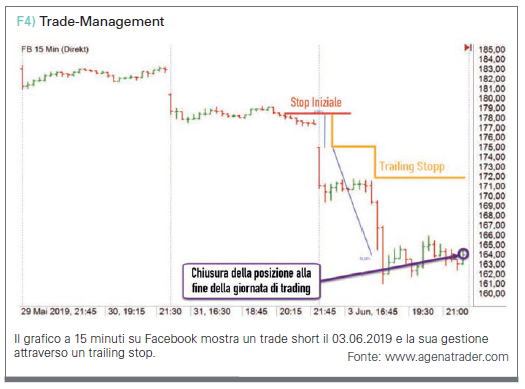Click the FB 15 Min (Direkt) chart title
Screen dimensions: 525x389
pyautogui.click(x=55, y=49)
